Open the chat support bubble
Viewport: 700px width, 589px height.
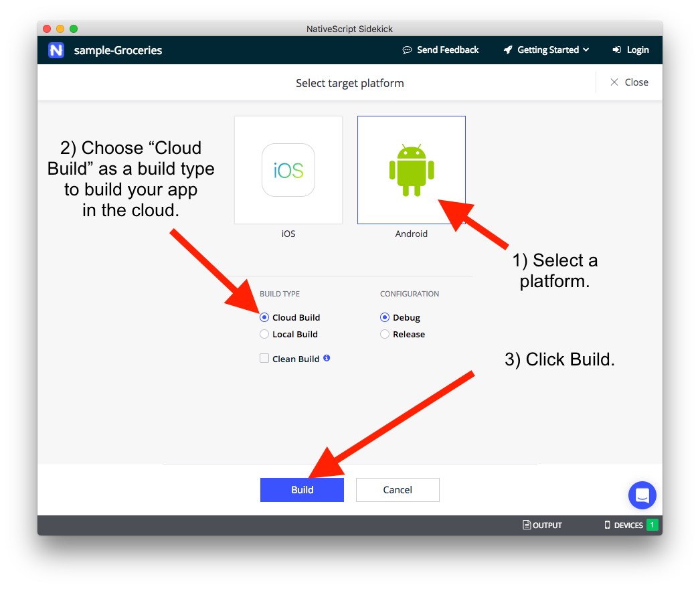click(642, 495)
